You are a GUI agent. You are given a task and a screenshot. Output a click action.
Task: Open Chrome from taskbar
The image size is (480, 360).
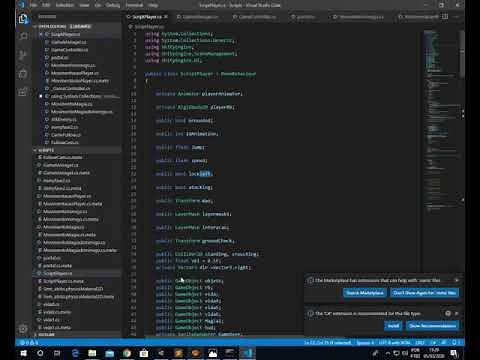coord(127,353)
